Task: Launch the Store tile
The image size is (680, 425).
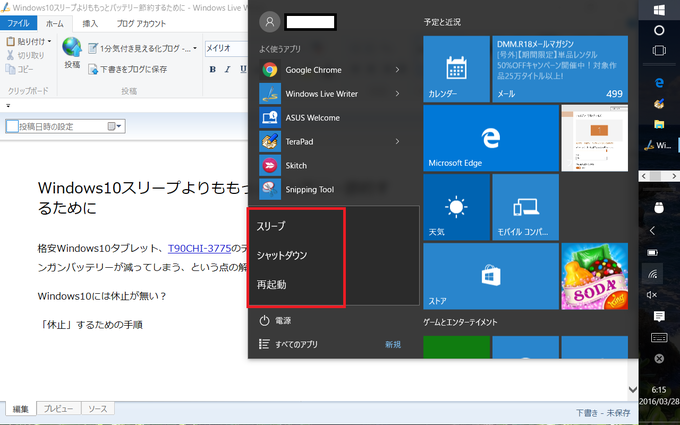Action: point(455,275)
